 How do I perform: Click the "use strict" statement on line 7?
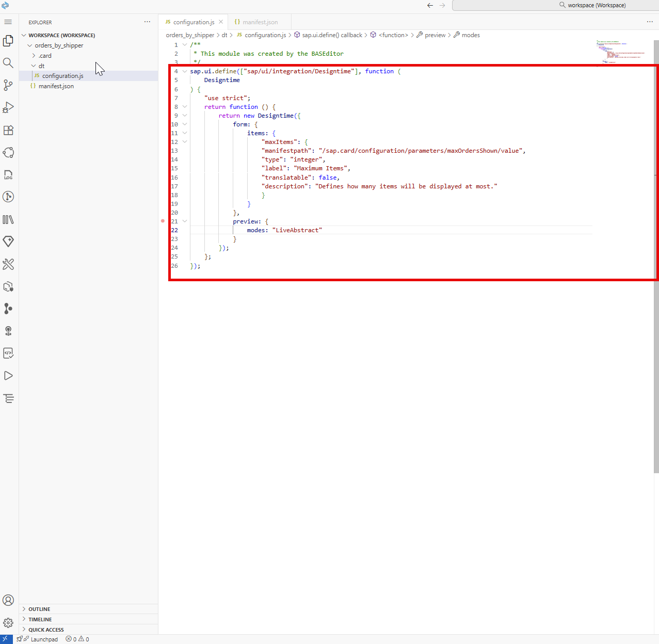point(227,98)
